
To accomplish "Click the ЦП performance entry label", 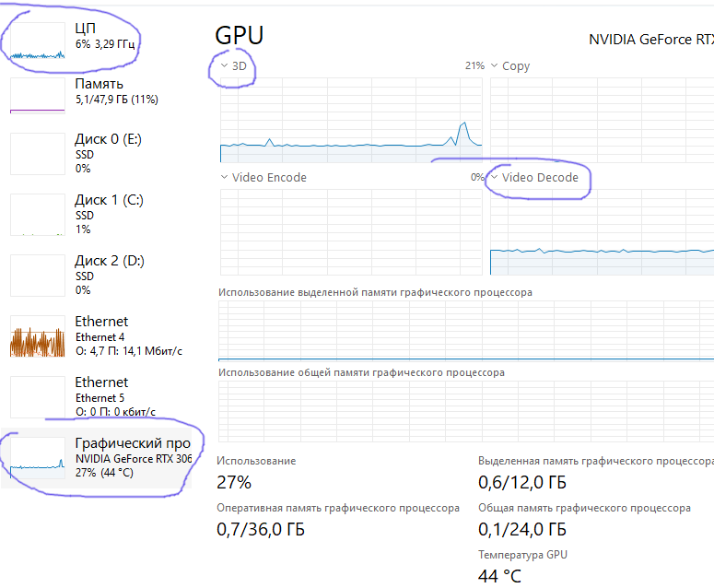I will pyautogui.click(x=85, y=29).
